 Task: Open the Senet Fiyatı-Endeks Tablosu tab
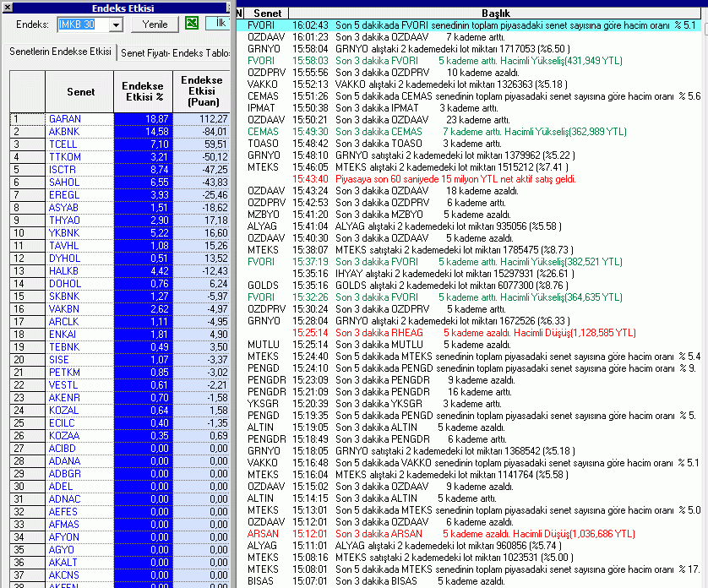pyautogui.click(x=175, y=52)
